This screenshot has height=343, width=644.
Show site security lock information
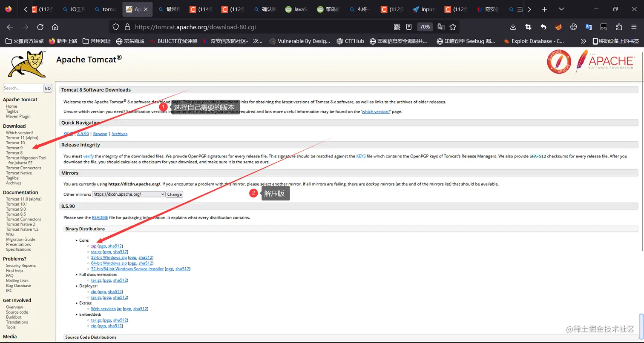click(x=126, y=27)
